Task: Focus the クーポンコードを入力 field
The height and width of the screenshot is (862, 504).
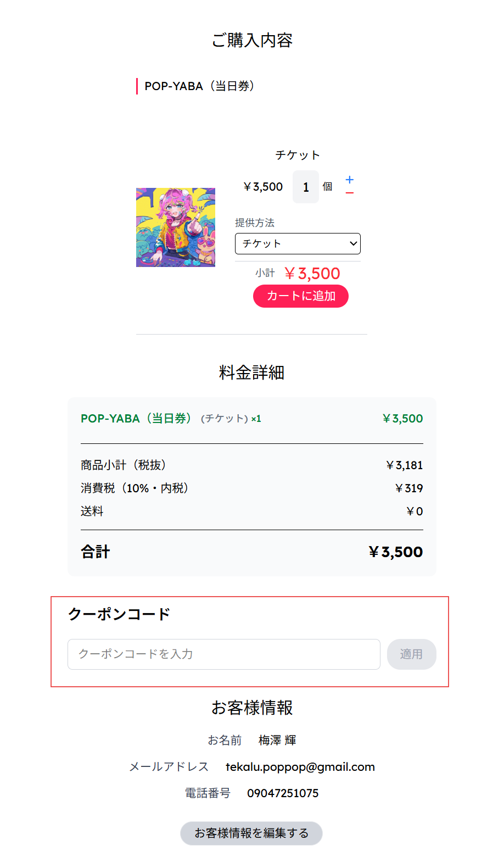Action: click(x=224, y=654)
